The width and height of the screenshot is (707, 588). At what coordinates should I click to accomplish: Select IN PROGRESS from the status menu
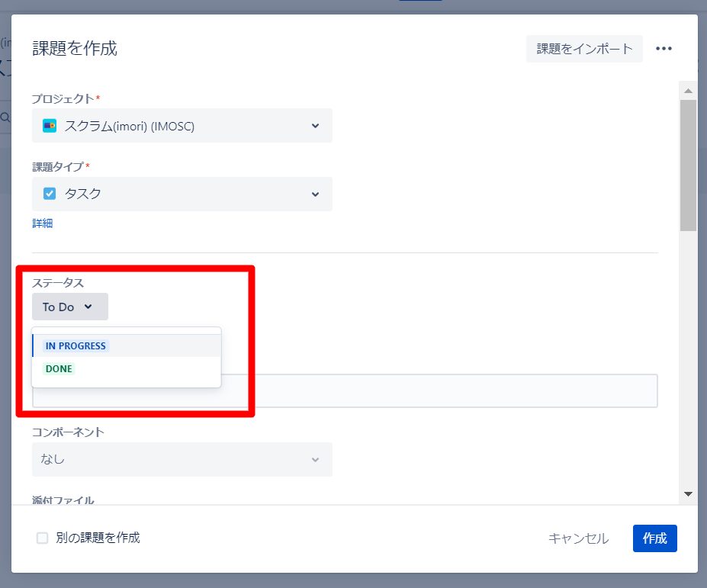(76, 345)
